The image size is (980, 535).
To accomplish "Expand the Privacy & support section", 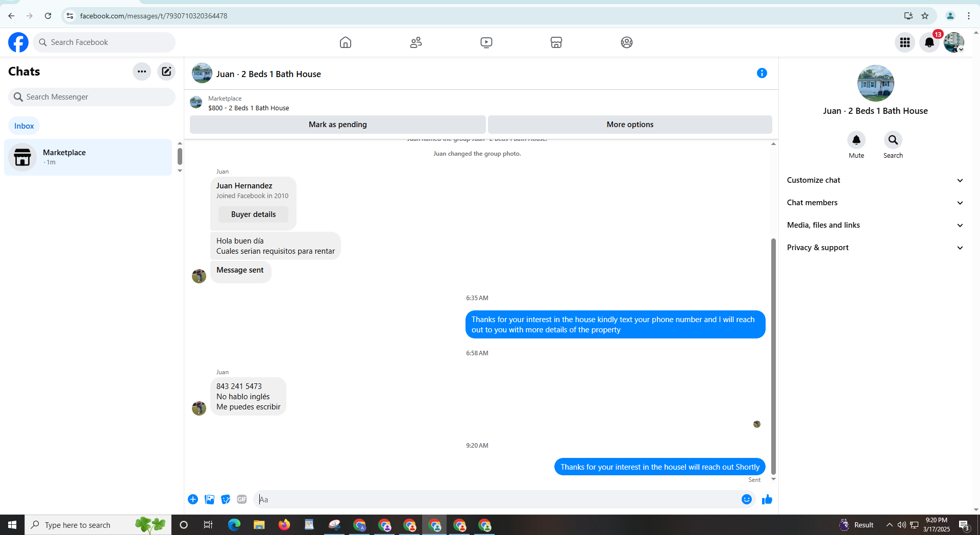I will 875,248.
